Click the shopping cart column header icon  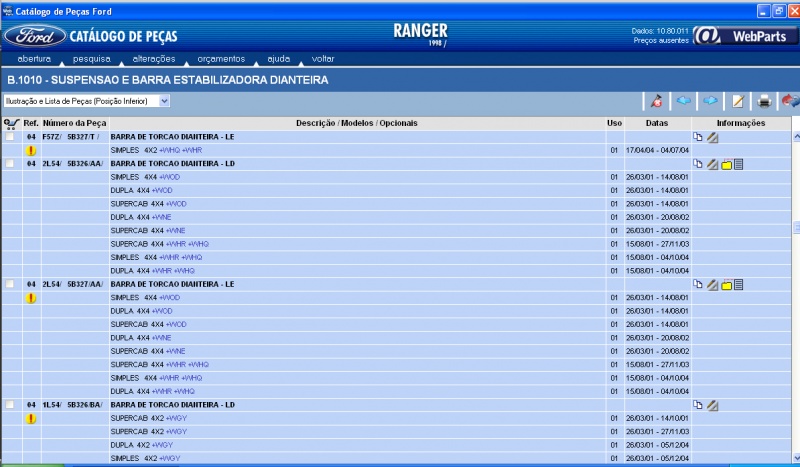coord(11,123)
